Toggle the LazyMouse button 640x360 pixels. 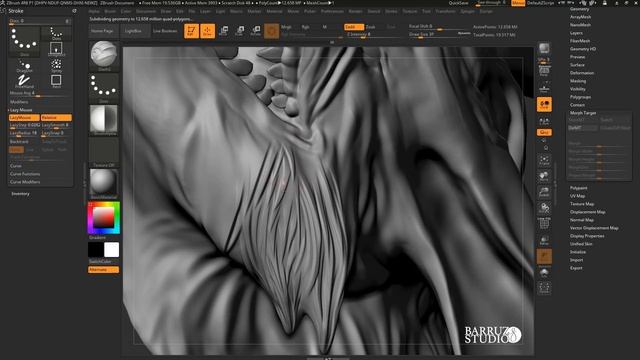point(24,118)
